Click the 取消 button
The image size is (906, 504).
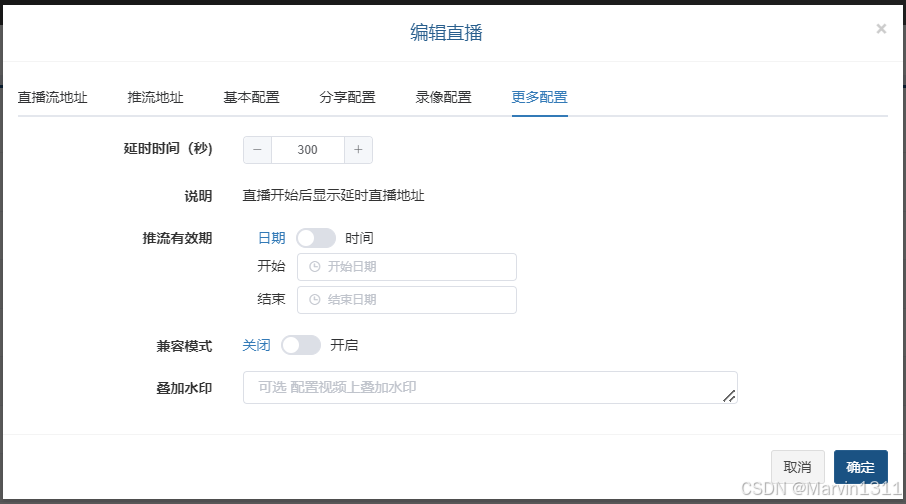pos(797,466)
